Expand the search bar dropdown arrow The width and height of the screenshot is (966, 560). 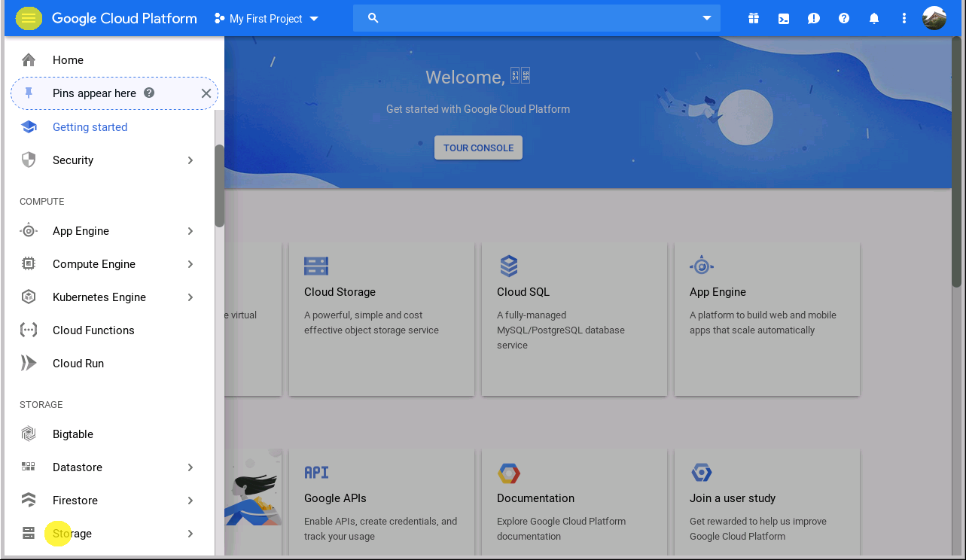click(x=706, y=18)
